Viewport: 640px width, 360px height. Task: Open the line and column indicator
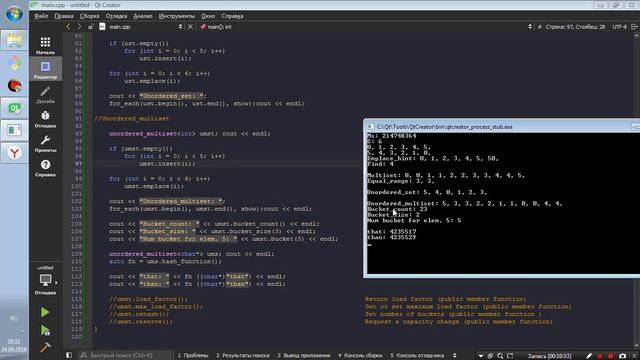pyautogui.click(x=575, y=27)
